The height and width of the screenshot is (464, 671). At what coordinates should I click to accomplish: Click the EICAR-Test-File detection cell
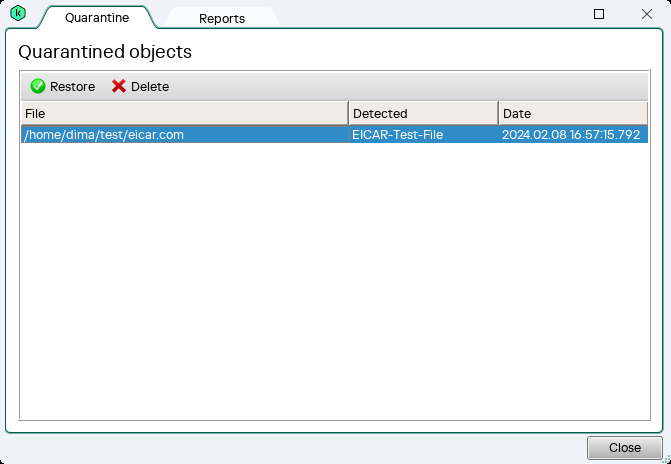point(422,135)
